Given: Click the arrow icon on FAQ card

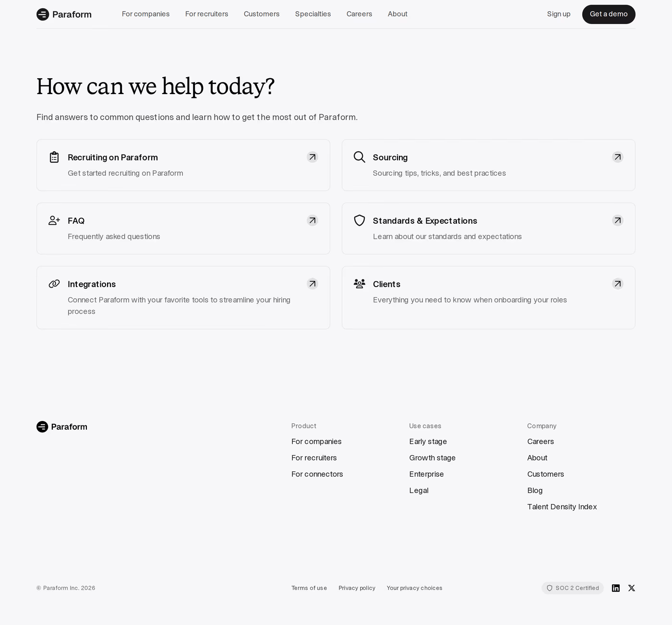Looking at the screenshot, I should click(x=312, y=220).
